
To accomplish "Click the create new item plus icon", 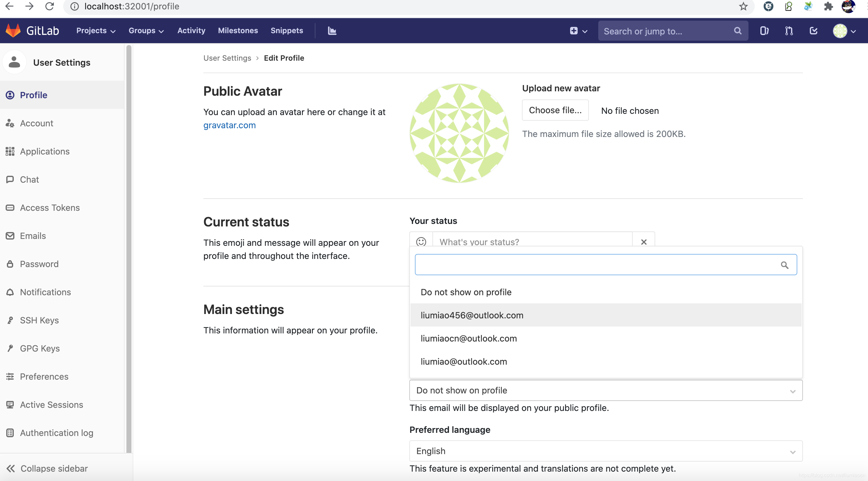I will pos(574,31).
